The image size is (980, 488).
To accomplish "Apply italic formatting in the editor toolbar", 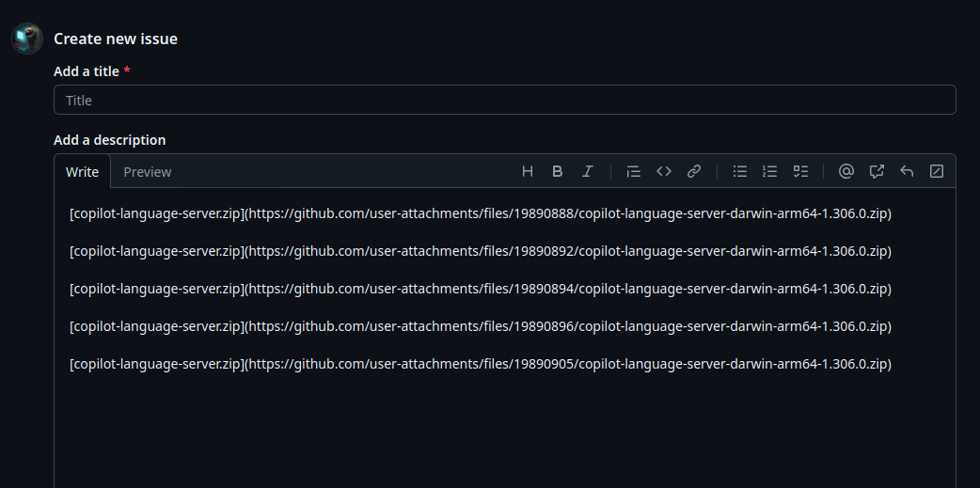I will pyautogui.click(x=588, y=171).
